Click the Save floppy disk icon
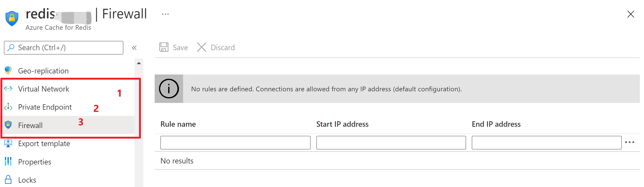644x187 pixels. (164, 47)
